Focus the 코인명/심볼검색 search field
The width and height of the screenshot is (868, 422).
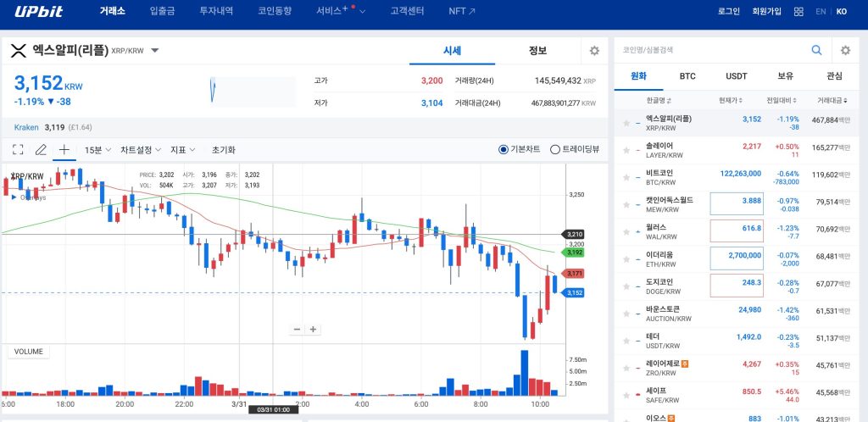(x=714, y=50)
